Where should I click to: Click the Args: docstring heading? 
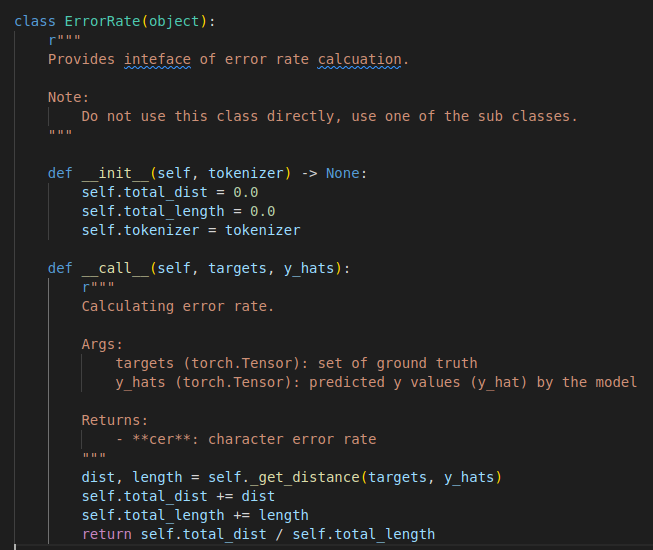point(102,344)
